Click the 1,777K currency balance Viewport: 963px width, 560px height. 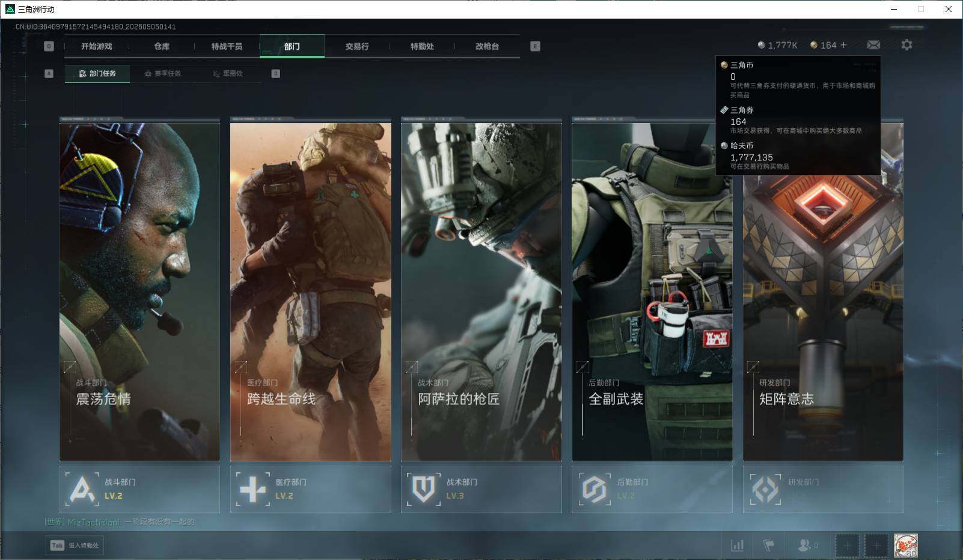point(783,45)
